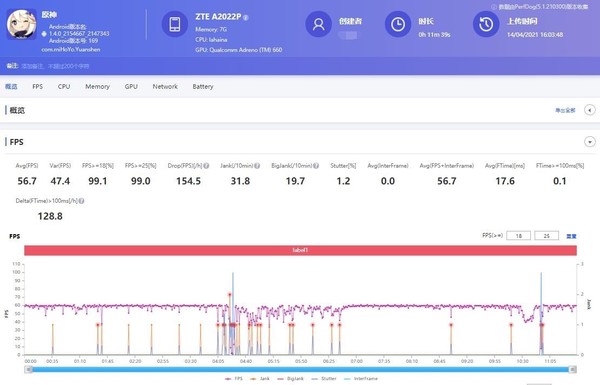
Task: Click the FPS threshold field showing 25
Action: pyautogui.click(x=546, y=236)
